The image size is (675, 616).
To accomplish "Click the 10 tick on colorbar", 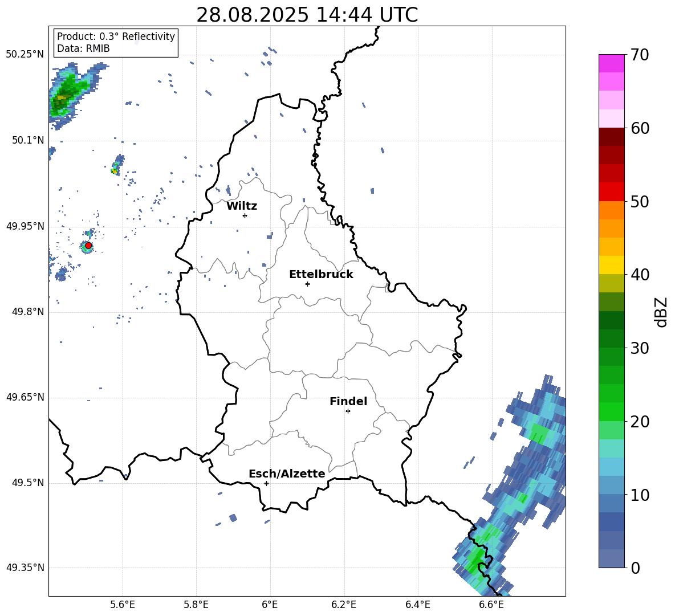I will pyautogui.click(x=640, y=495).
